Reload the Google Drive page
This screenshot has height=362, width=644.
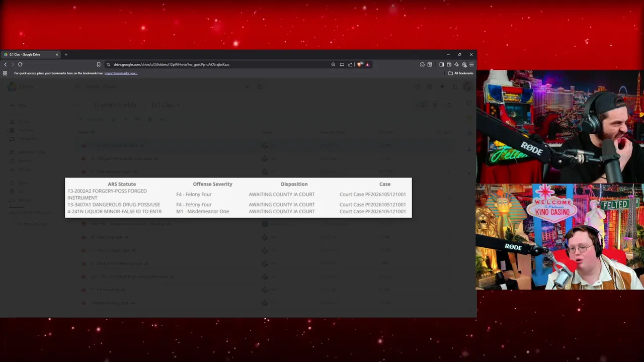(x=20, y=64)
